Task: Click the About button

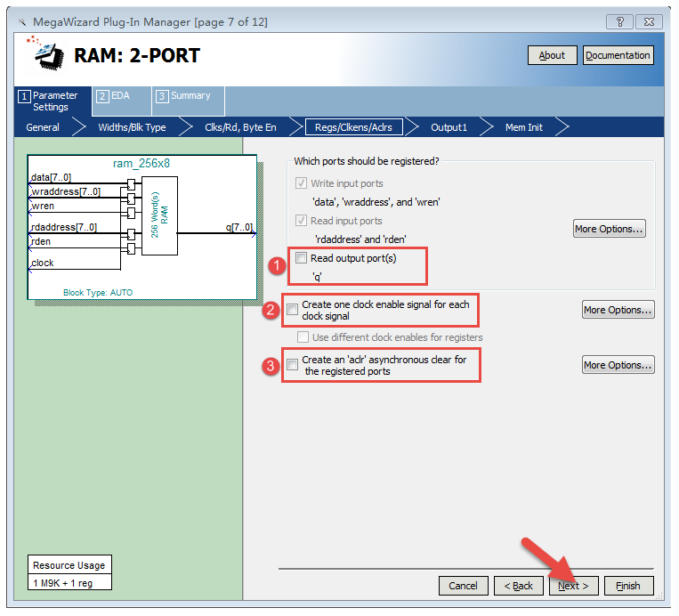Action: click(x=552, y=55)
